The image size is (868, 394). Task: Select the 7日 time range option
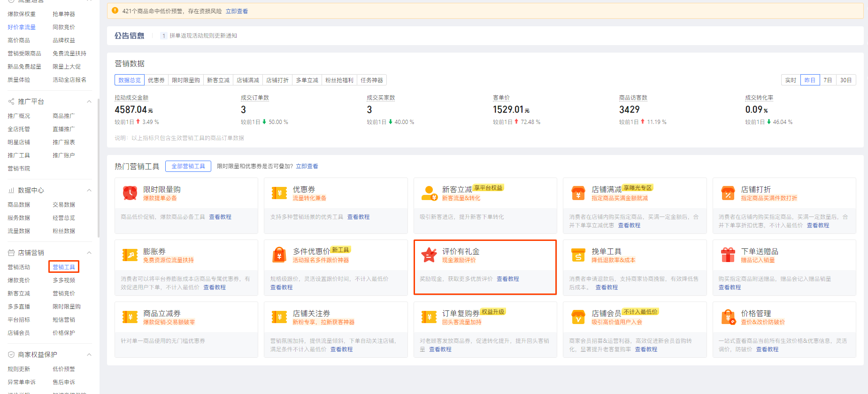pos(828,80)
